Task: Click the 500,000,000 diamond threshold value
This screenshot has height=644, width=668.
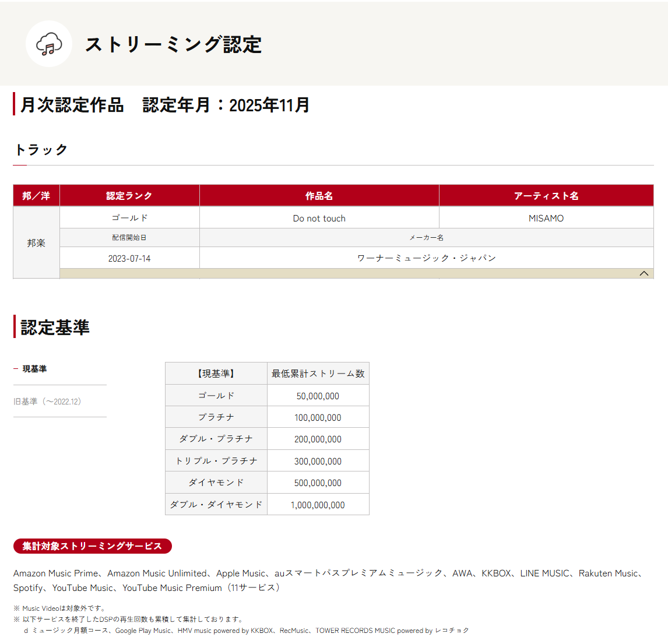Action: tap(318, 483)
